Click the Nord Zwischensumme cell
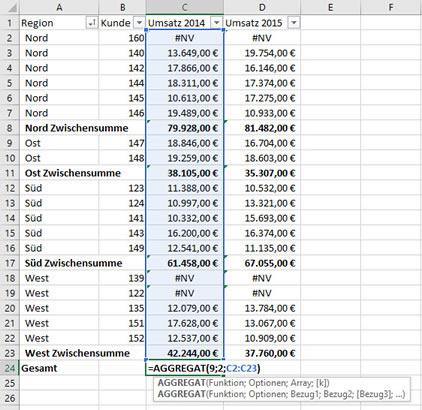422x410 pixels. tap(76, 128)
